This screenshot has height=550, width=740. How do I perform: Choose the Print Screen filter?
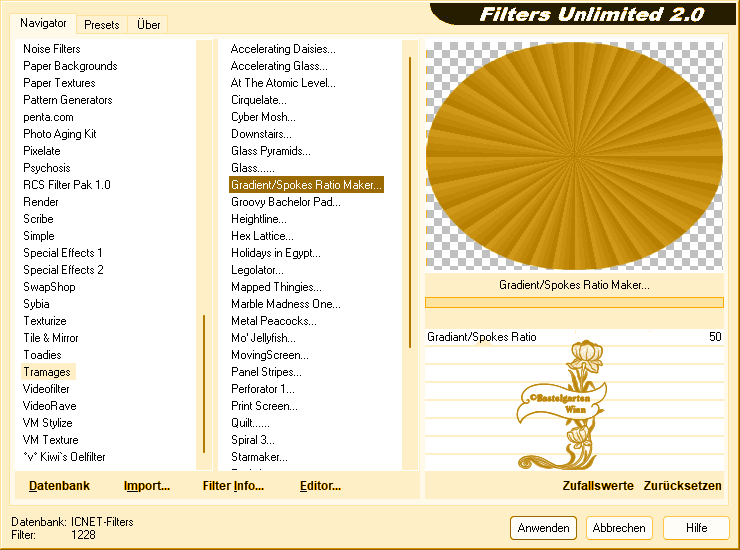264,406
